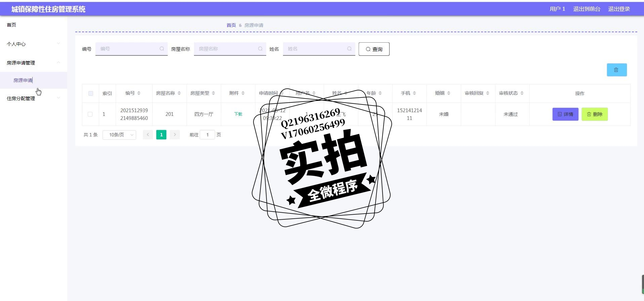Sort by 审核状态 column arrows

[x=522, y=93]
